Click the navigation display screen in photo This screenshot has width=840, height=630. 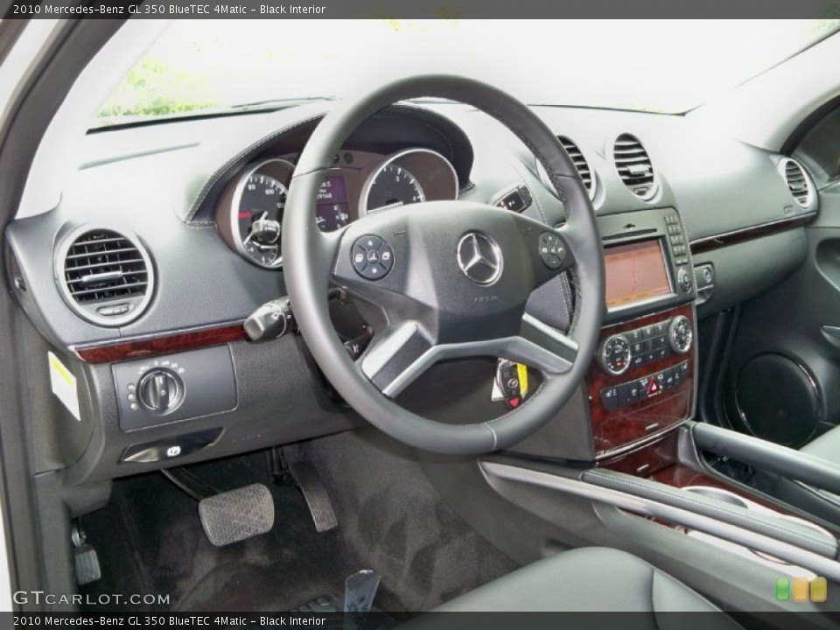(636, 275)
